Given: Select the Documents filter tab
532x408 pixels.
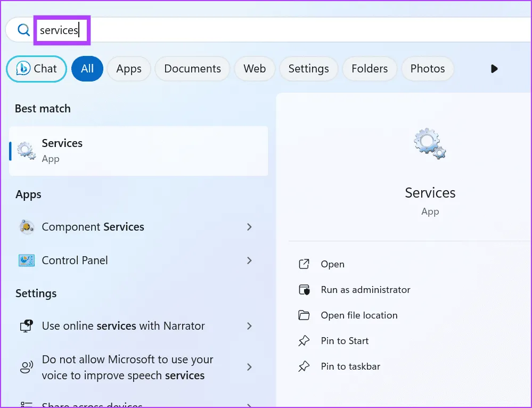Looking at the screenshot, I should click(x=192, y=69).
